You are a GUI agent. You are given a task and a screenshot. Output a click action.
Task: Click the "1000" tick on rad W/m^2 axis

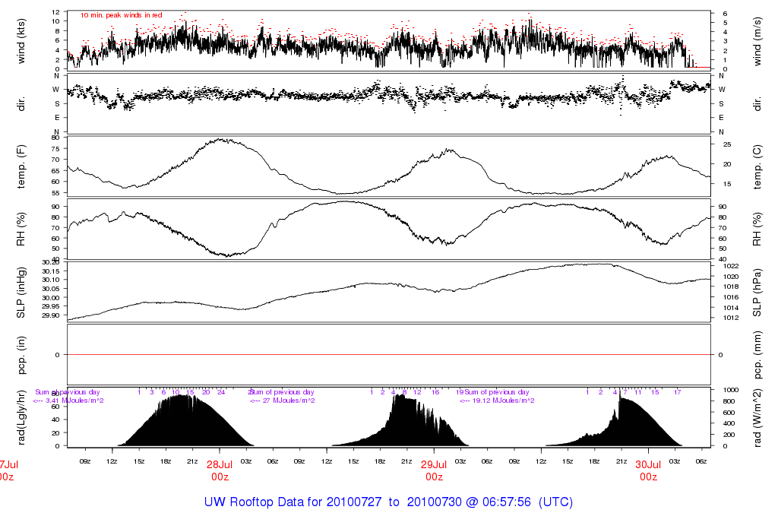(x=731, y=390)
